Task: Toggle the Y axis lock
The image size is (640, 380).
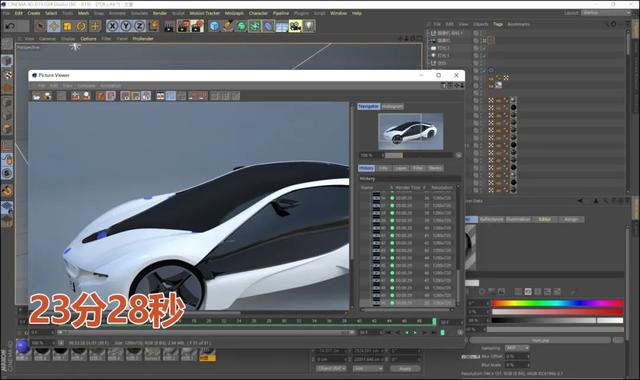Action: click(x=126, y=26)
